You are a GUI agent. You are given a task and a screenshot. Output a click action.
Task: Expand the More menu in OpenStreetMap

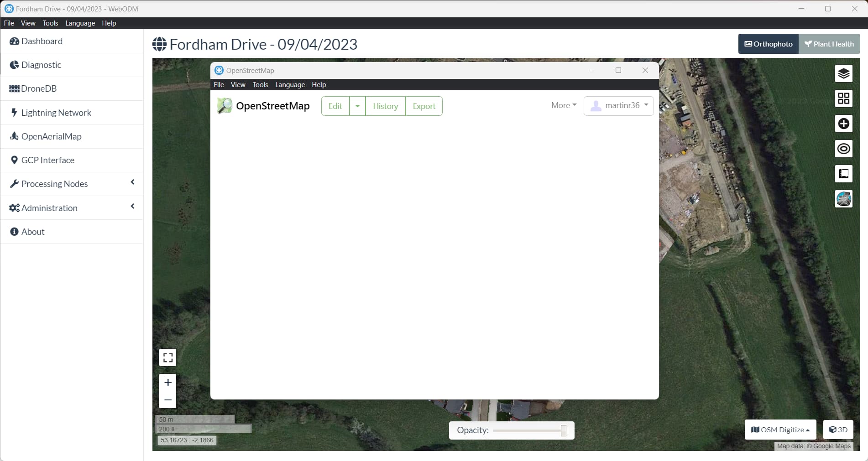point(563,105)
